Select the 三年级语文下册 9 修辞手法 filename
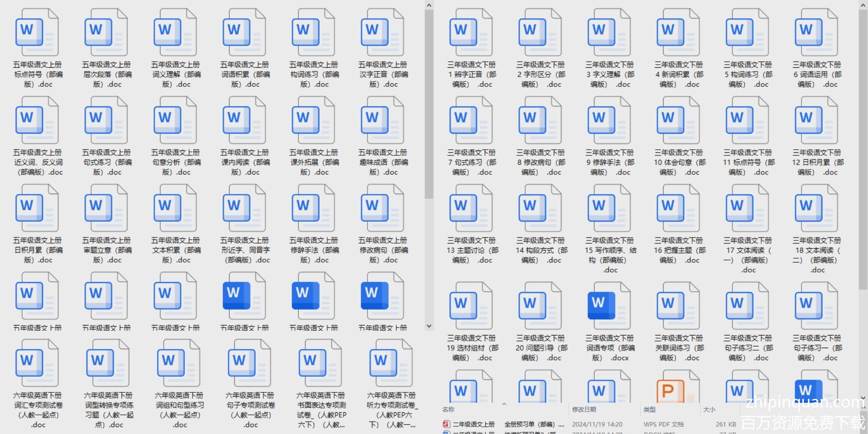Viewport: 868px width, 434px height. [x=610, y=162]
